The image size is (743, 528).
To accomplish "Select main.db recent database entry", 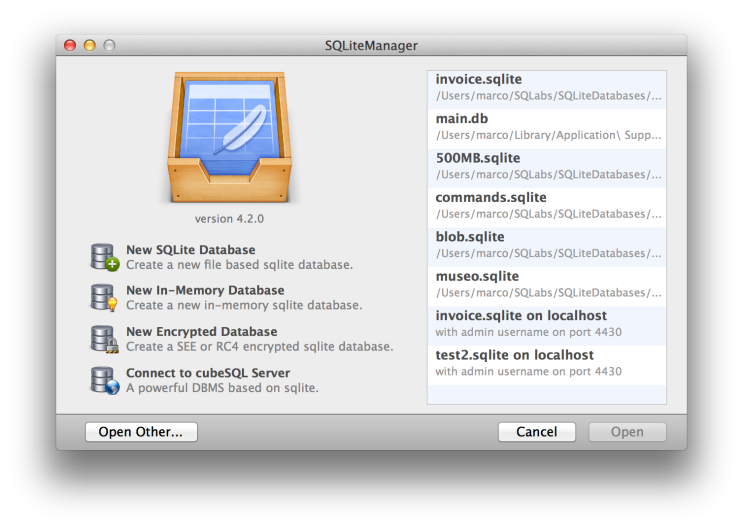I will click(547, 129).
